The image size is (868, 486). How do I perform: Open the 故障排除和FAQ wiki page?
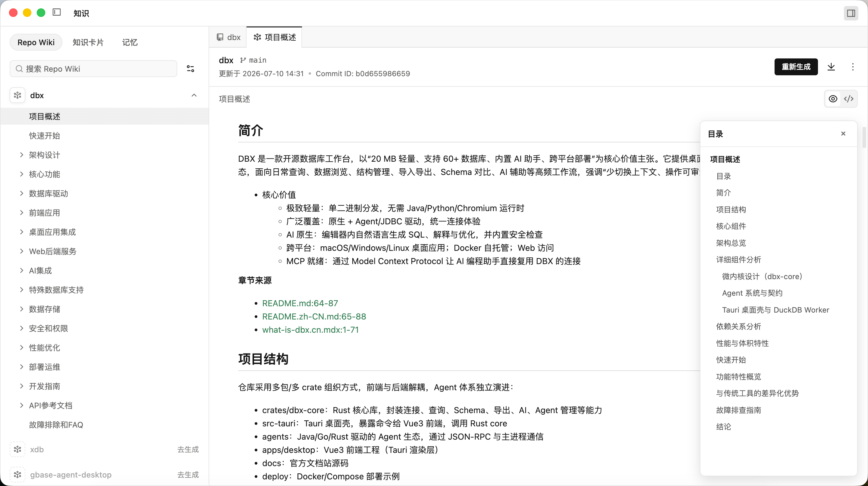pyautogui.click(x=56, y=425)
